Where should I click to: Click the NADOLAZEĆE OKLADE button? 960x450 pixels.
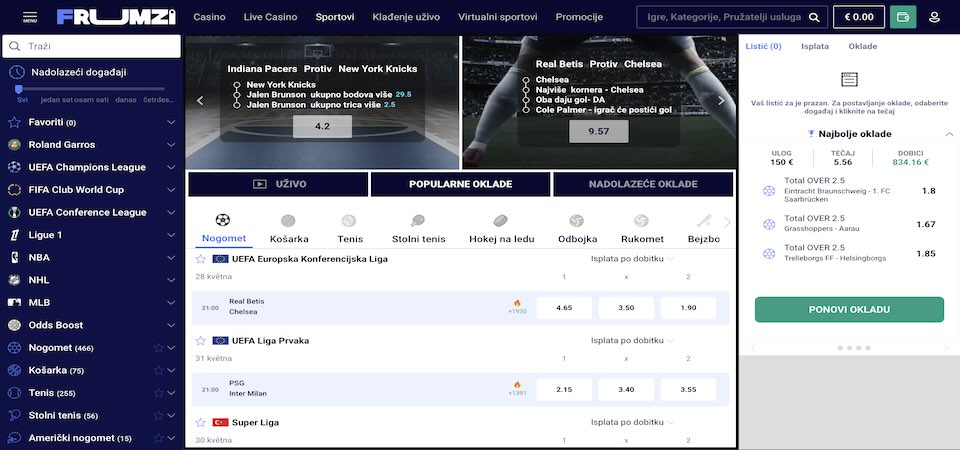tap(643, 184)
